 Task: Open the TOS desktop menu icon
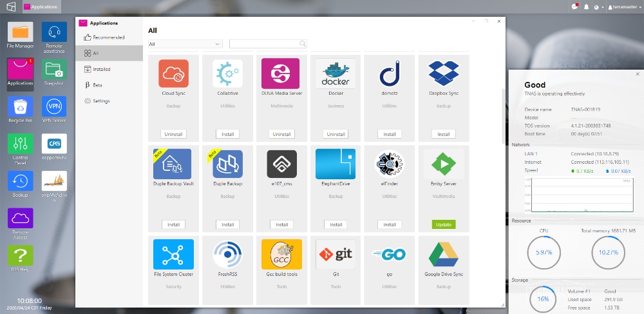[x=11, y=6]
